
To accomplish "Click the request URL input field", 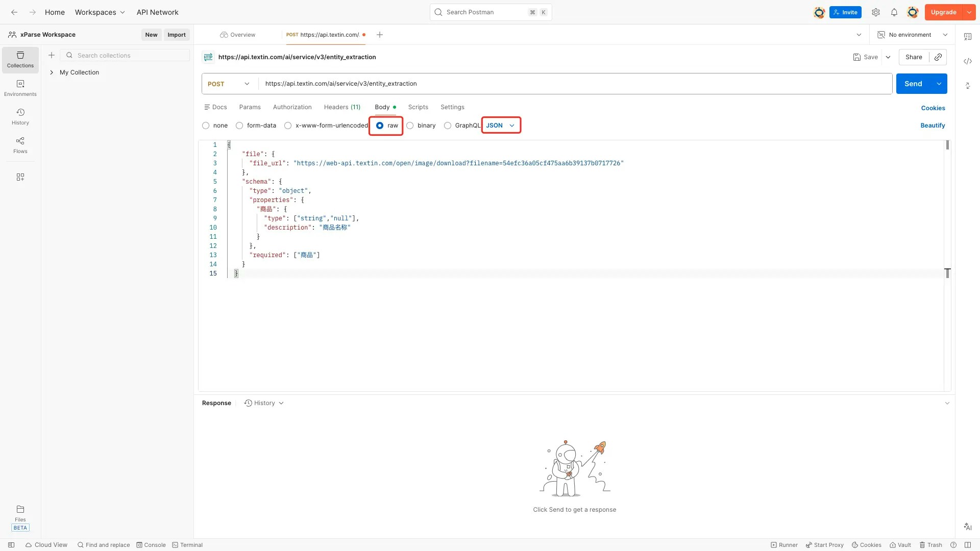I will [561, 84].
